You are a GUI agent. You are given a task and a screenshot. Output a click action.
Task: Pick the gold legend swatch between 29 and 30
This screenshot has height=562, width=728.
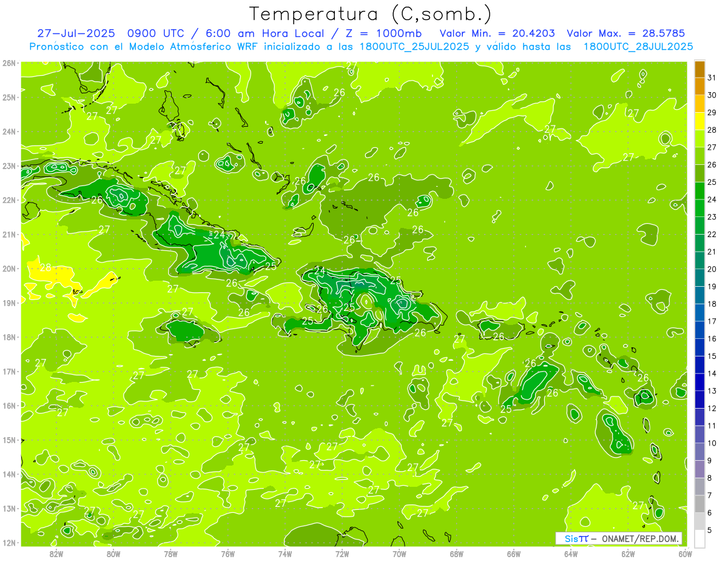699,104
